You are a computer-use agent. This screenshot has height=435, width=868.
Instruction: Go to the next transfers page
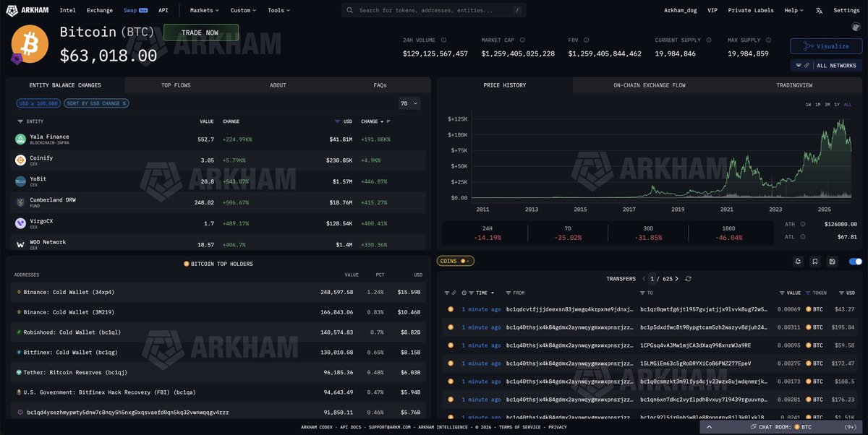(x=678, y=279)
